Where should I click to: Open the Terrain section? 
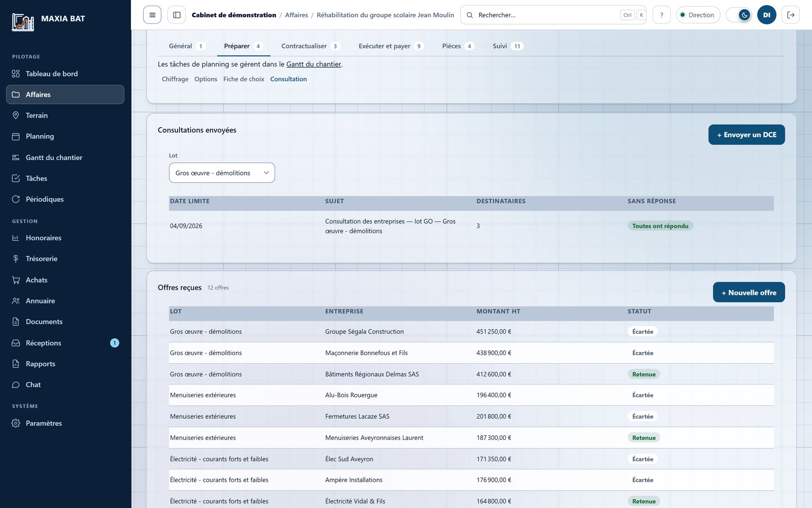point(65,115)
